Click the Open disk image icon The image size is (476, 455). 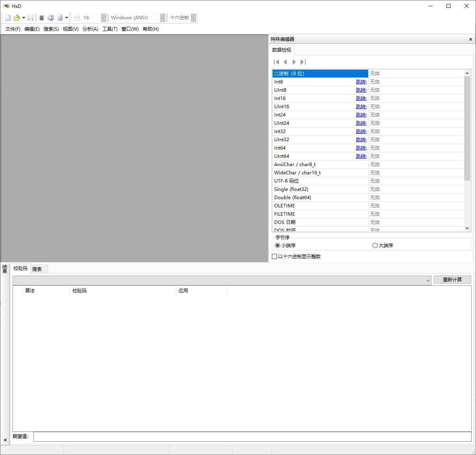(x=60, y=18)
